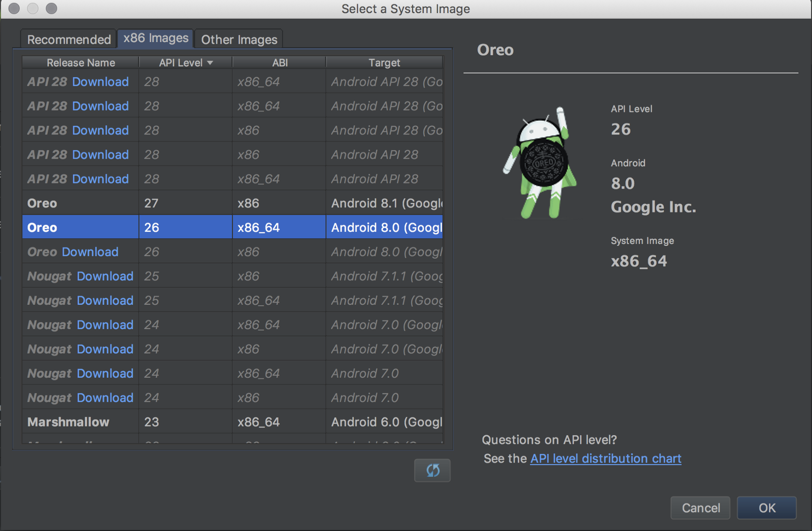Image resolution: width=812 pixels, height=531 pixels.
Task: Download API 28 x86_64 non-Google image
Action: click(100, 179)
